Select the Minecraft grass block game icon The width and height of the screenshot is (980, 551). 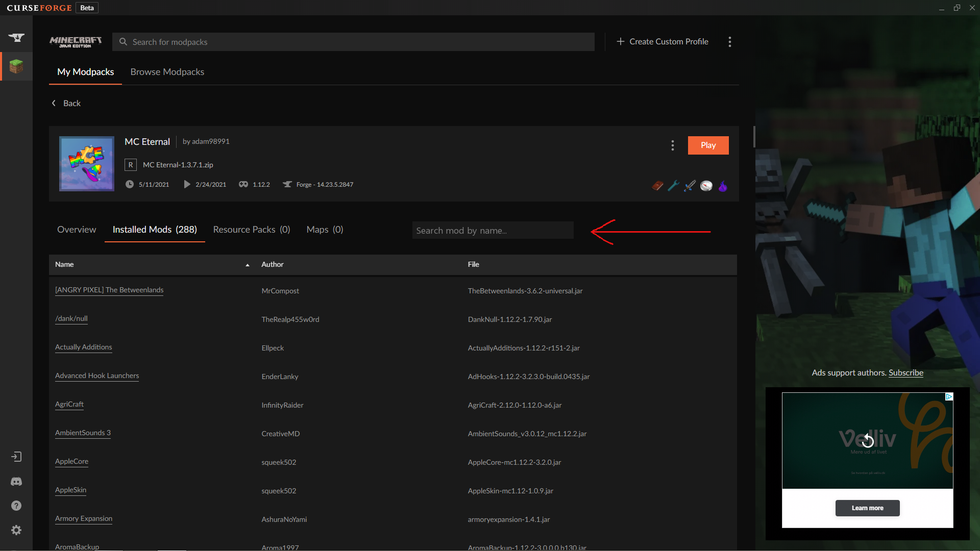16,66
